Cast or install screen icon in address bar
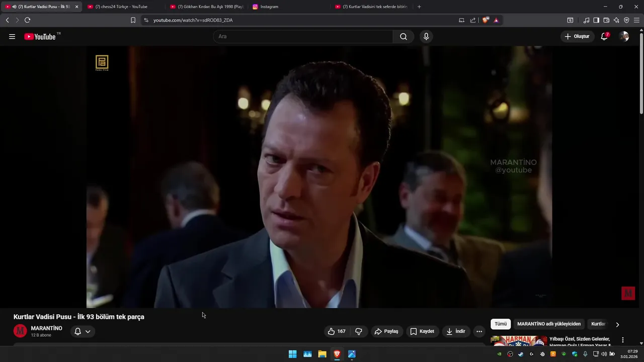Image resolution: width=644 pixels, height=362 pixels. [461, 20]
